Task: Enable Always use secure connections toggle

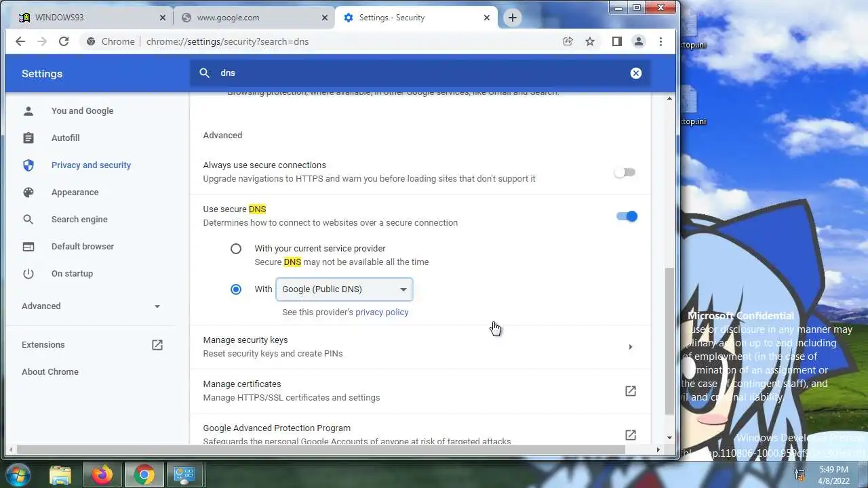Action: (625, 172)
